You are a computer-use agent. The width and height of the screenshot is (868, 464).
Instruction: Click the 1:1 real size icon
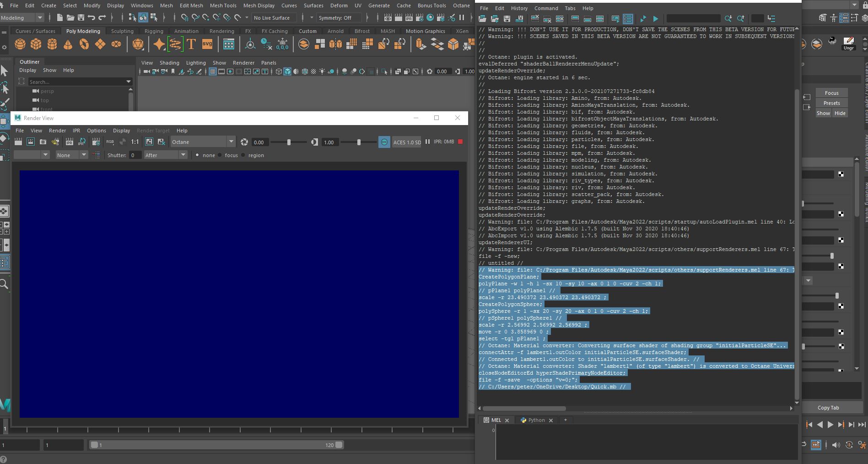(135, 142)
